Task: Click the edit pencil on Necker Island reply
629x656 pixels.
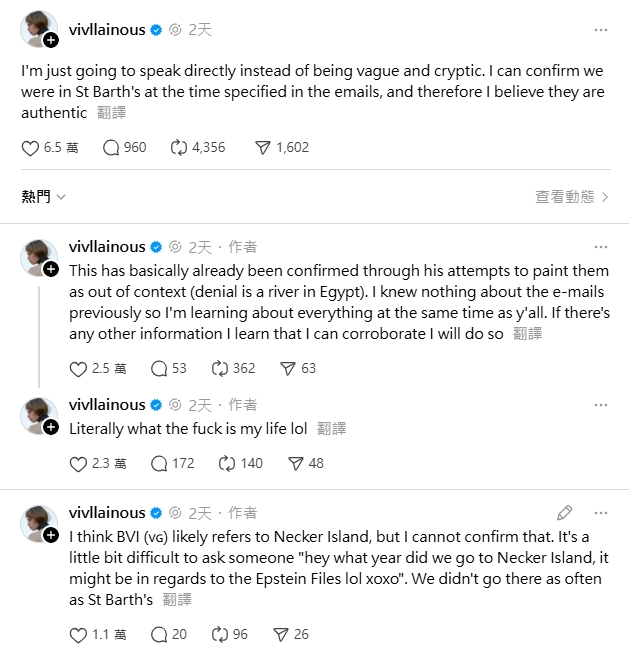Action: [x=564, y=513]
